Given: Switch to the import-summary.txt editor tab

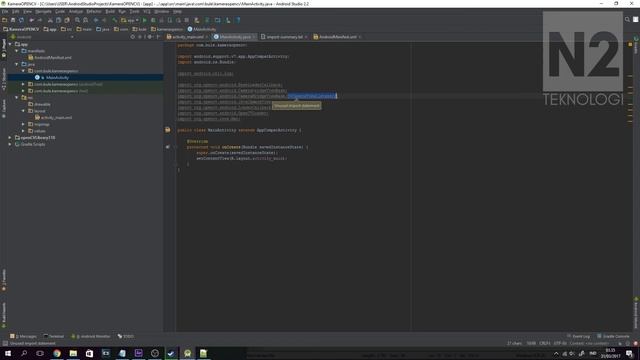Looking at the screenshot, I should click(x=284, y=37).
